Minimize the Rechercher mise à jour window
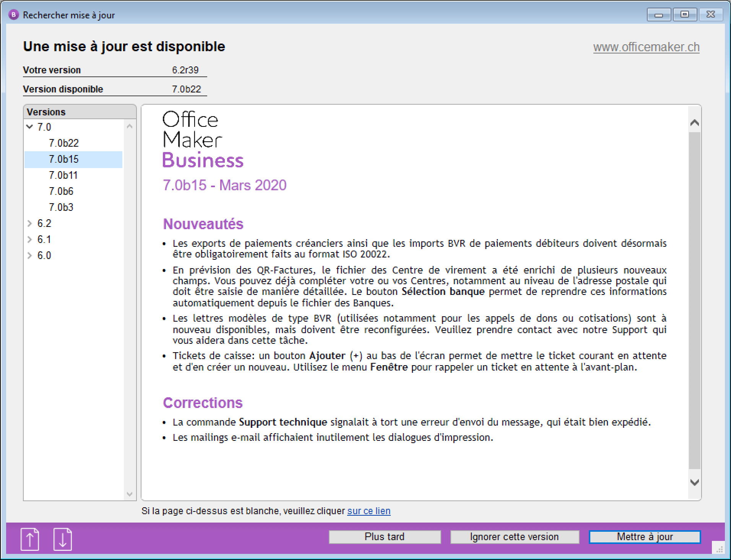Viewport: 731px width, 560px height. 659,15
